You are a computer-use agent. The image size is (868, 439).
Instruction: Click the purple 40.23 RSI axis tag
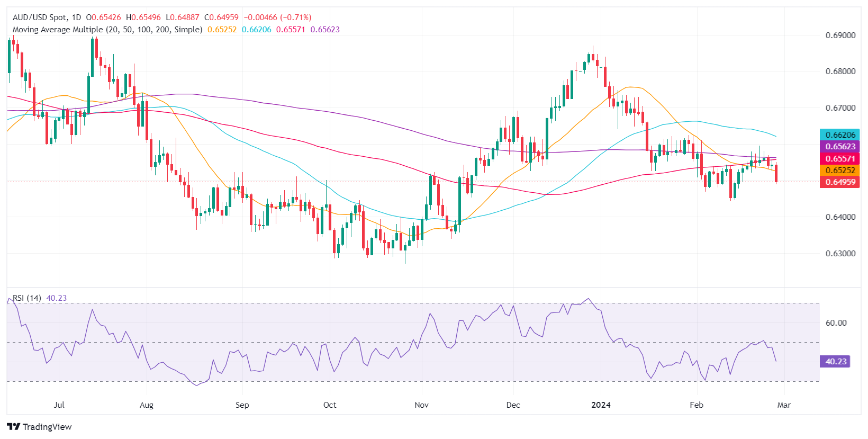pos(836,362)
